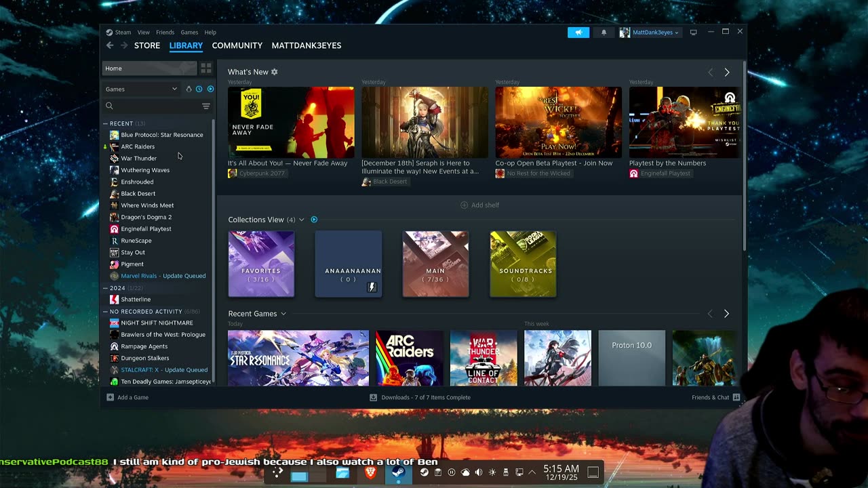Collapse the RECENT category
Viewport: 868px width, 488px height.
(x=106, y=123)
